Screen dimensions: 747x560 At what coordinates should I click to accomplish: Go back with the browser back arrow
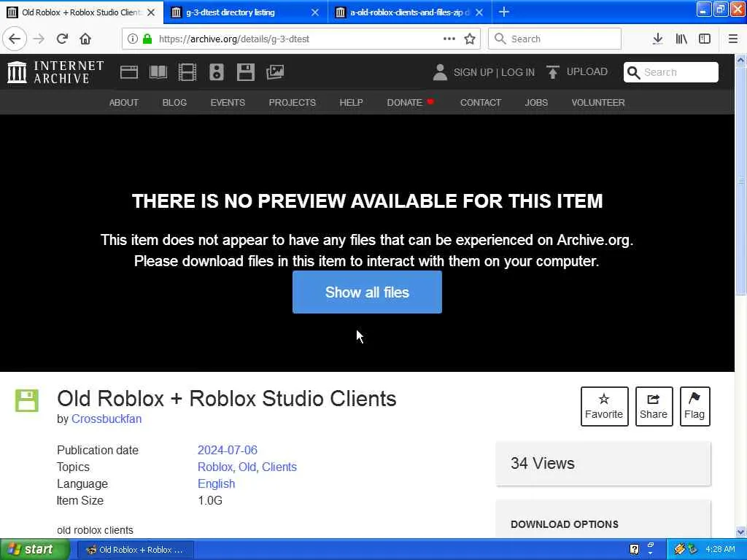(x=15, y=39)
